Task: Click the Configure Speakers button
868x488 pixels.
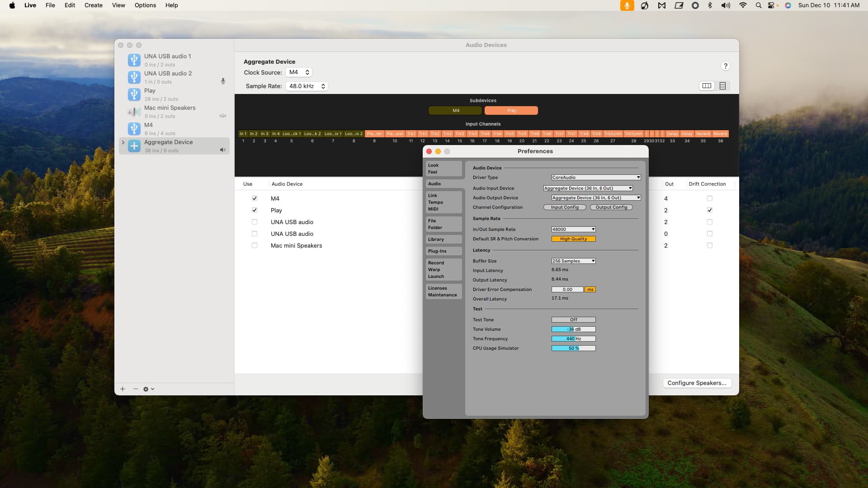Action: pos(697,383)
